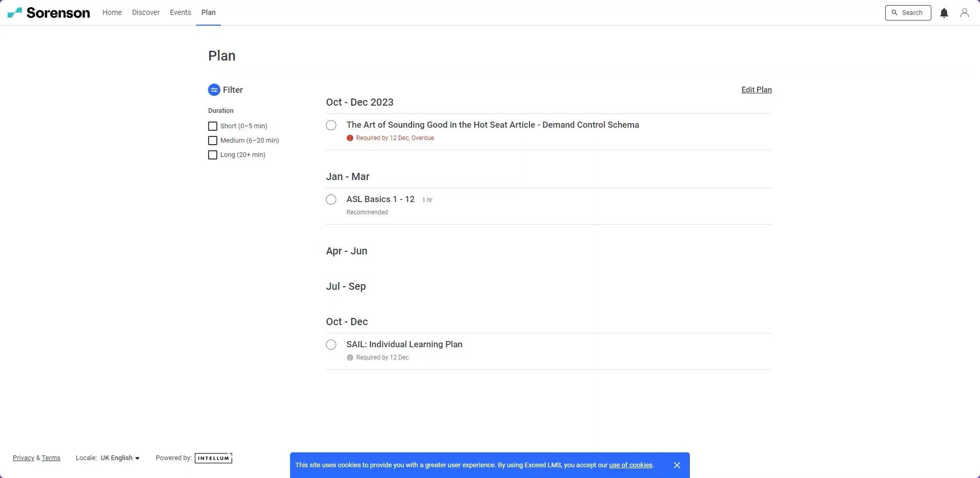
Task: Click the 1 hr duration text
Action: [427, 200]
